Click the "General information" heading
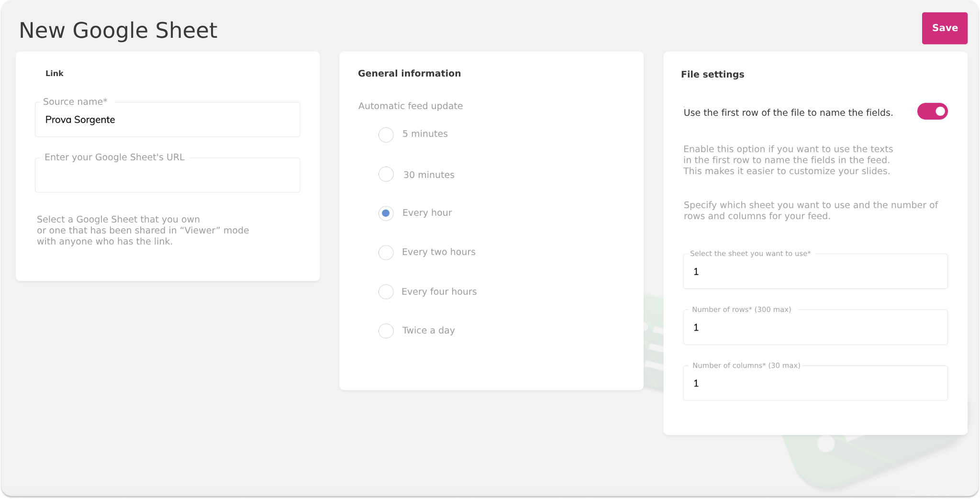 click(x=410, y=73)
